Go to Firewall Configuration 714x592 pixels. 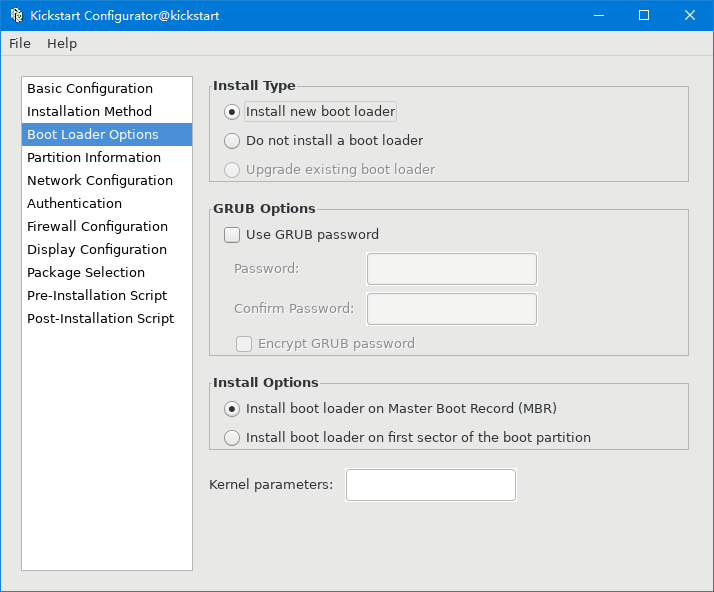point(107,226)
